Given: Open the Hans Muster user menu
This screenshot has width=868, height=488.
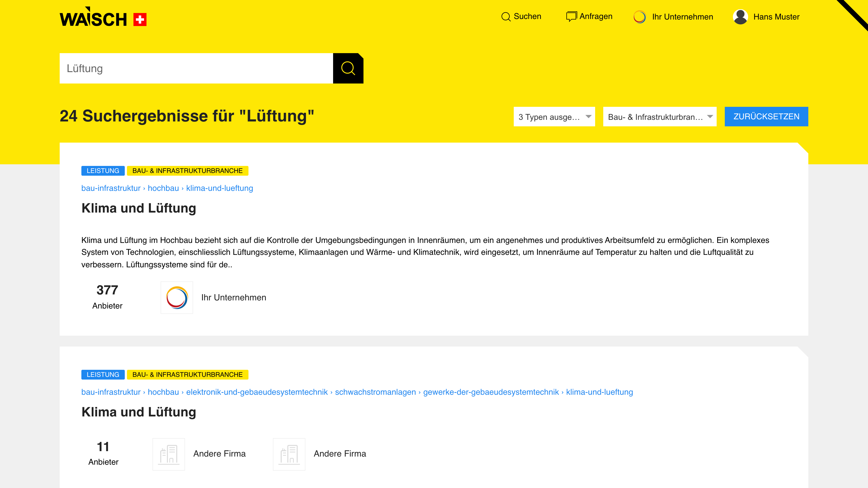Looking at the screenshot, I should [766, 17].
